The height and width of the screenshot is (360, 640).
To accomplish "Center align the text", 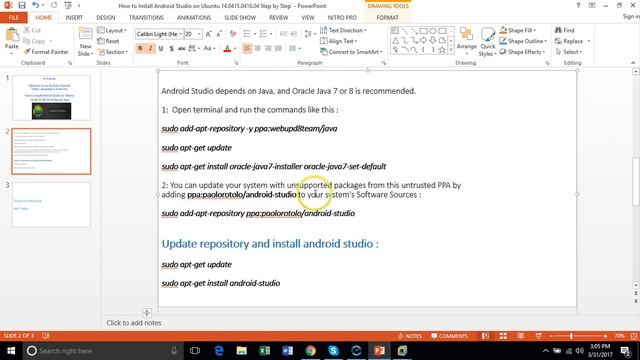I will tap(258, 49).
